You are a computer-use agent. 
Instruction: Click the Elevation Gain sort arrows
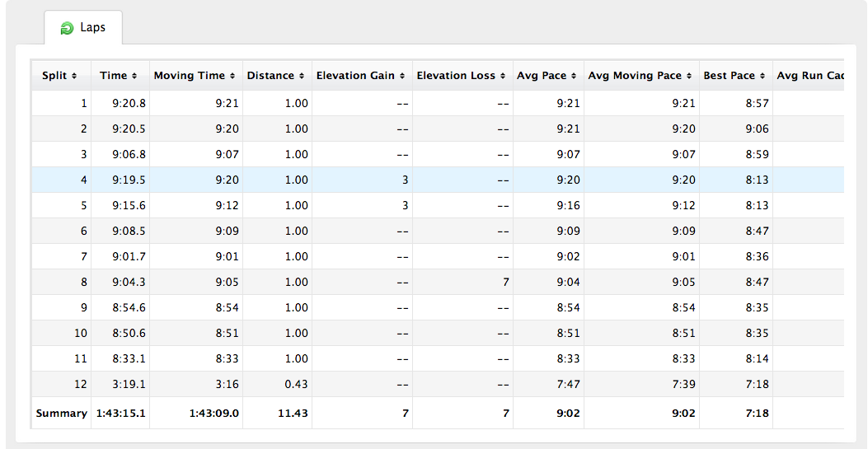pyautogui.click(x=402, y=76)
